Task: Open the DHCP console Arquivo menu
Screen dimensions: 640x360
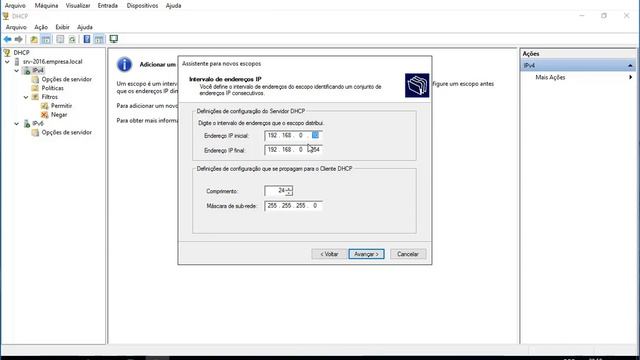Action: [x=16, y=27]
